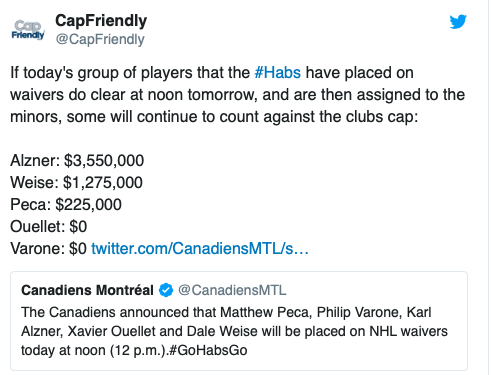Open the quoted Canadiens announcement text

(234, 331)
